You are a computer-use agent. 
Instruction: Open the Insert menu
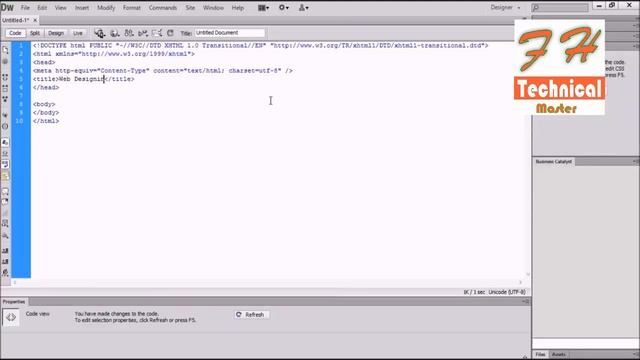pyautogui.click(x=82, y=8)
